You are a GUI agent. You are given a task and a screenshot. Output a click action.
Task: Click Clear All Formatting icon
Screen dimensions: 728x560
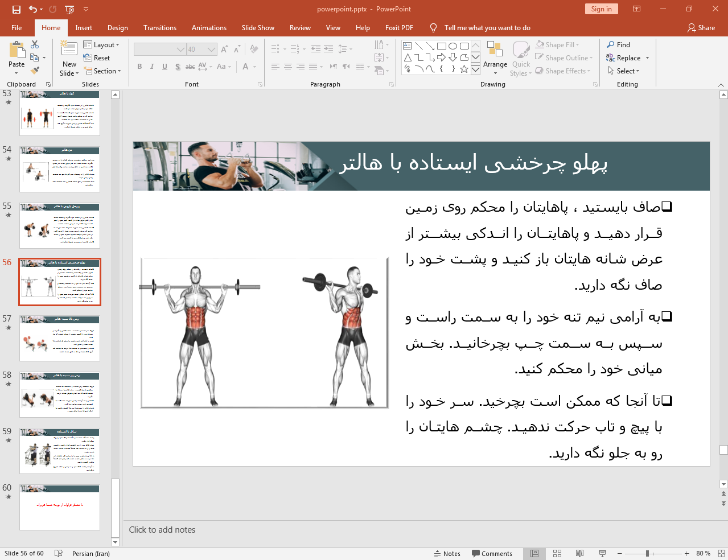pos(254,50)
